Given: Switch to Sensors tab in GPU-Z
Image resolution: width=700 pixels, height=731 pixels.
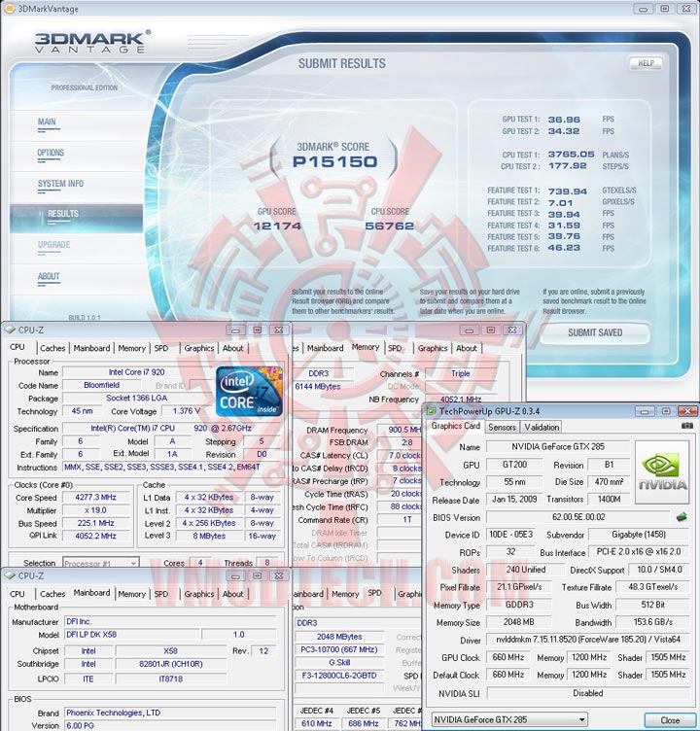Looking at the screenshot, I should point(502,427).
